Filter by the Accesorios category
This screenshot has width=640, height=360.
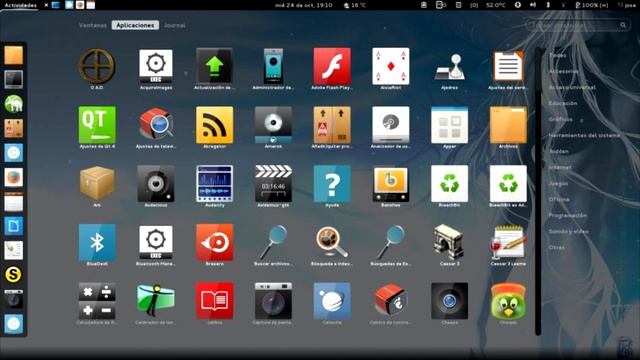(564, 71)
